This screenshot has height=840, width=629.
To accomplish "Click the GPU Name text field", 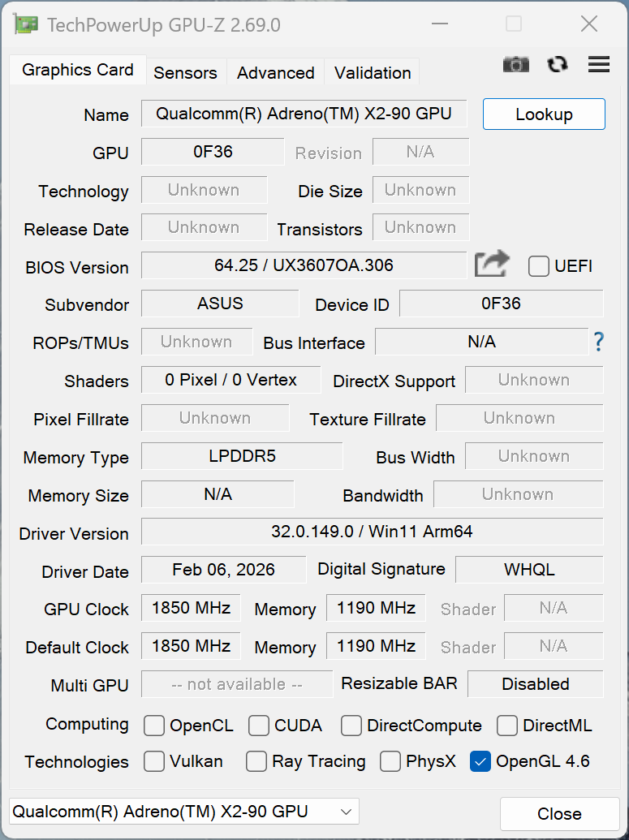I will (x=304, y=114).
